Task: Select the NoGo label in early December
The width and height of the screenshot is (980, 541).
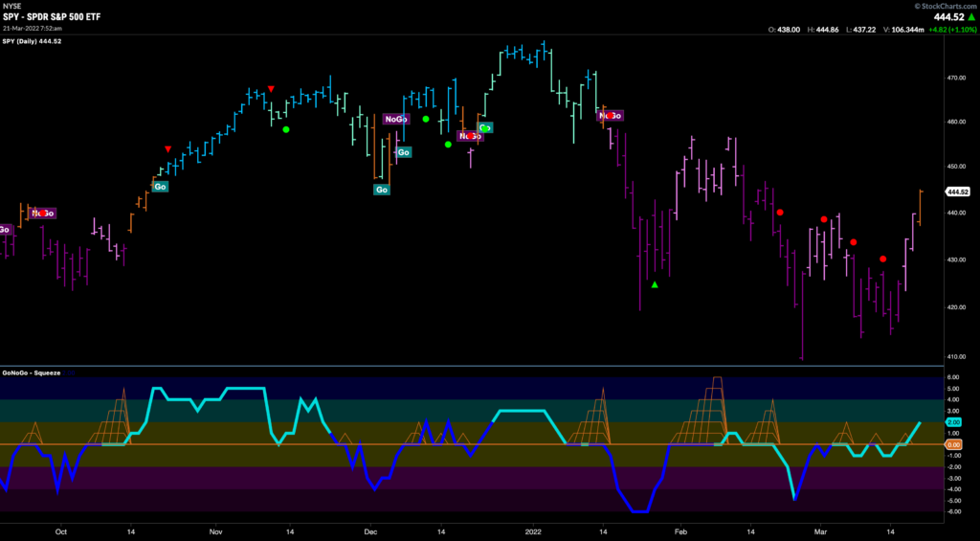Action: 395,119
